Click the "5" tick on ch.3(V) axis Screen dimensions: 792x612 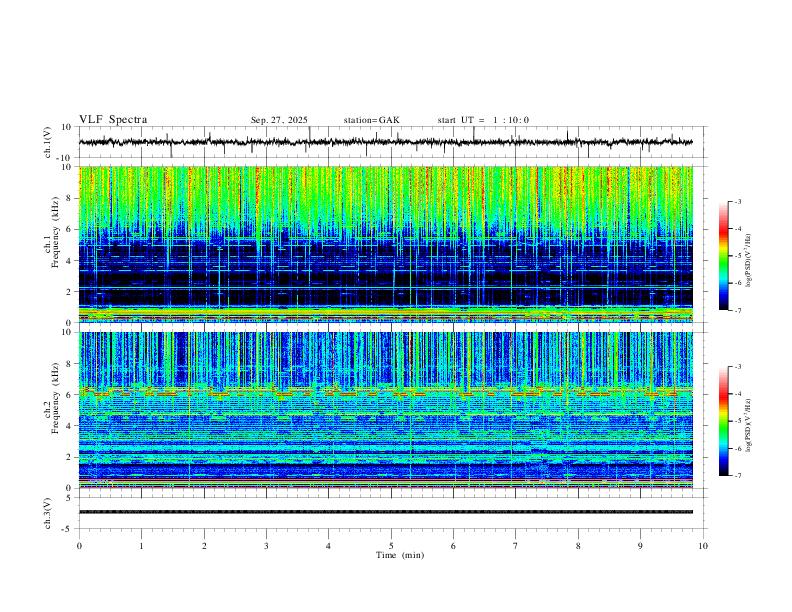click(x=69, y=498)
